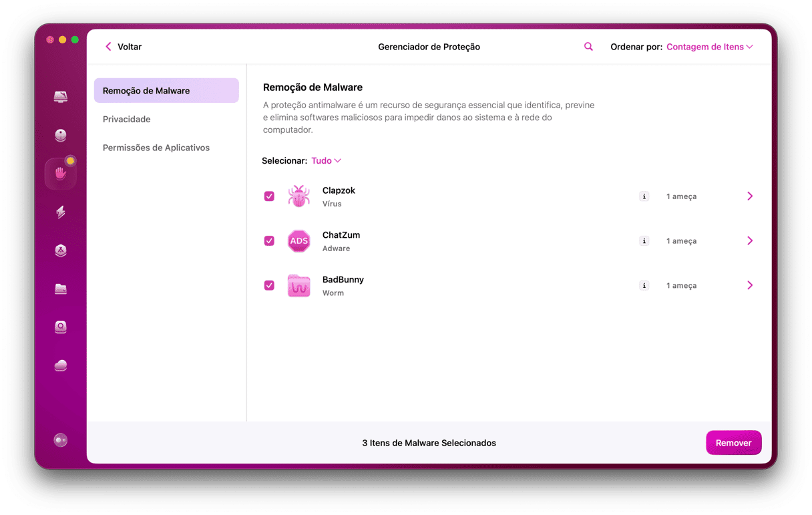Show info for Clapzok virus
Viewport: 812px width, 515px height.
pos(644,196)
